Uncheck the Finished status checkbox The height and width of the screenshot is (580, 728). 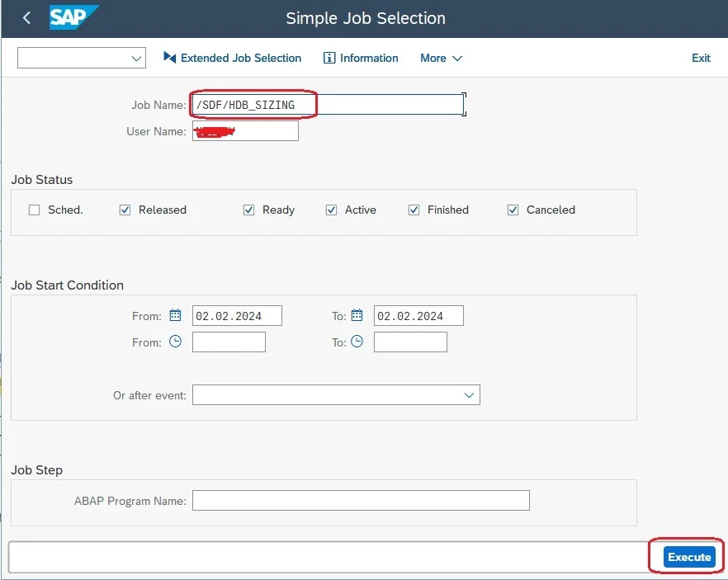click(x=414, y=210)
